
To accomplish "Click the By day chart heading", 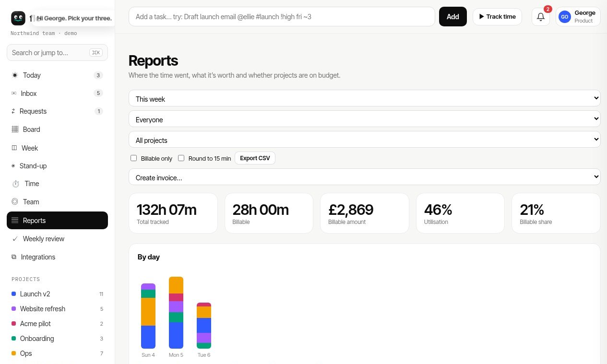I will (x=149, y=257).
